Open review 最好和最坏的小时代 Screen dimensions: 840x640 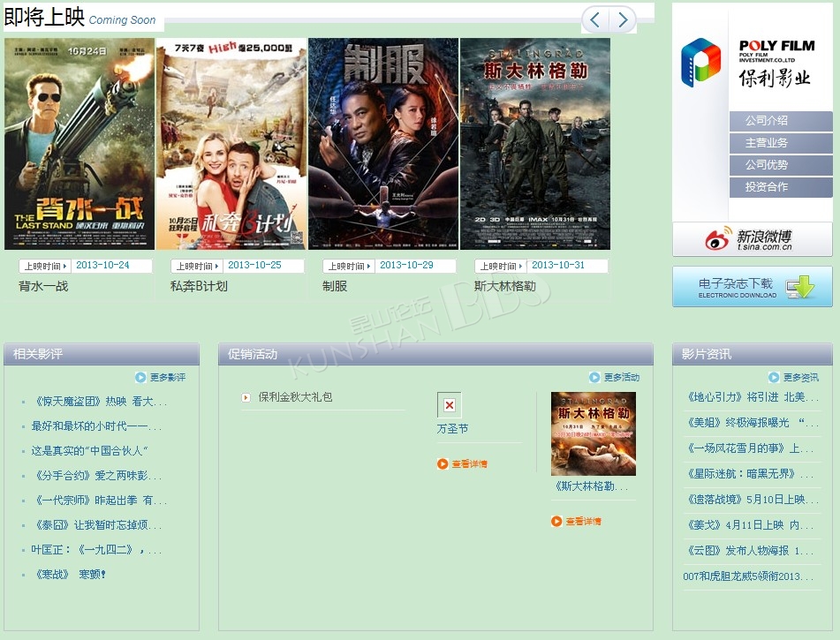point(96,426)
